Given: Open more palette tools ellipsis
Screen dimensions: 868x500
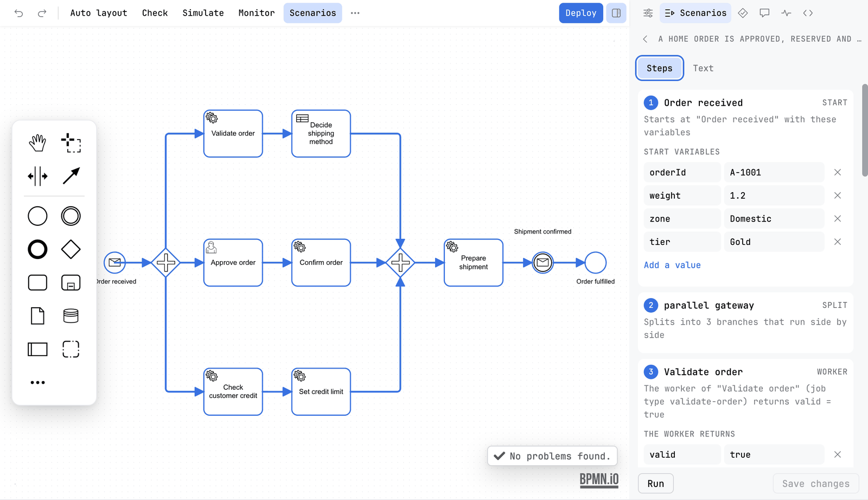Looking at the screenshot, I should 37,383.
